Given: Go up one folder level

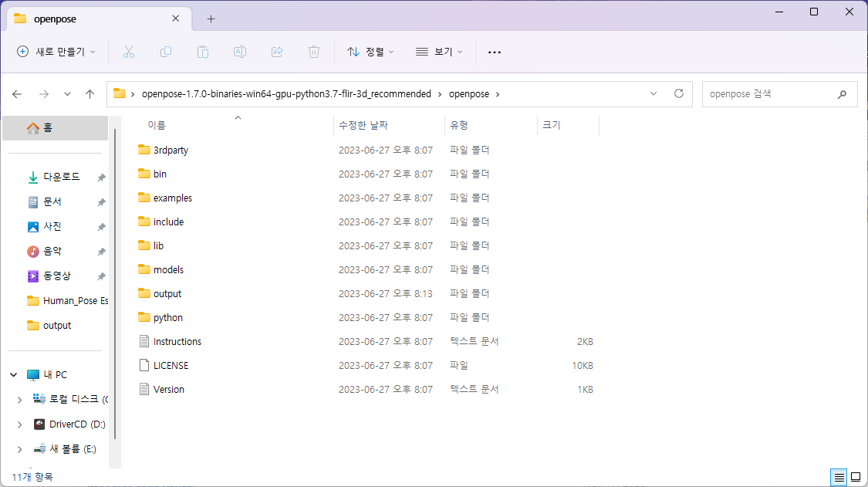Looking at the screenshot, I should 90,94.
